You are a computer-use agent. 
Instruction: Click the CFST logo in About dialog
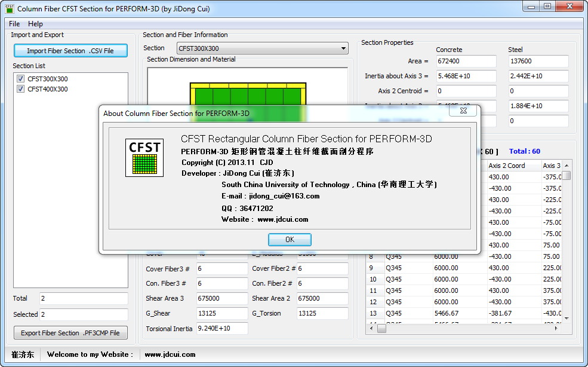[x=144, y=158]
